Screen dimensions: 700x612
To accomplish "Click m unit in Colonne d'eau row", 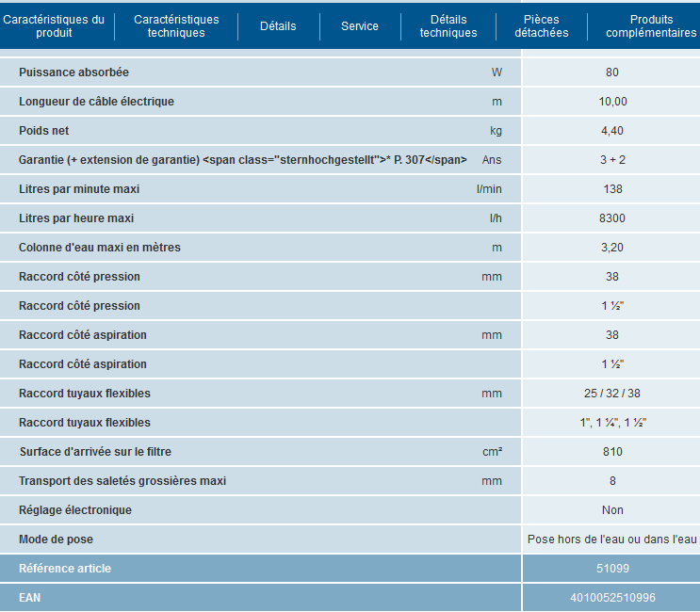I will tap(497, 248).
